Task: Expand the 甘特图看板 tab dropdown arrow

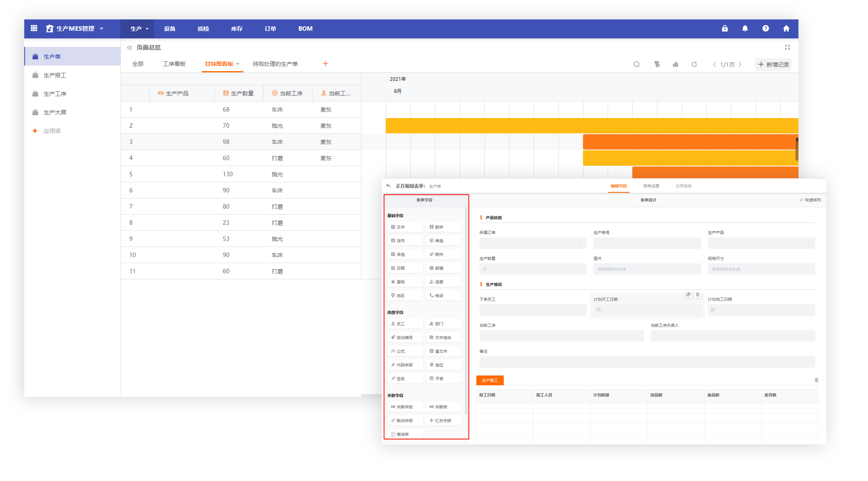Action: click(x=238, y=64)
